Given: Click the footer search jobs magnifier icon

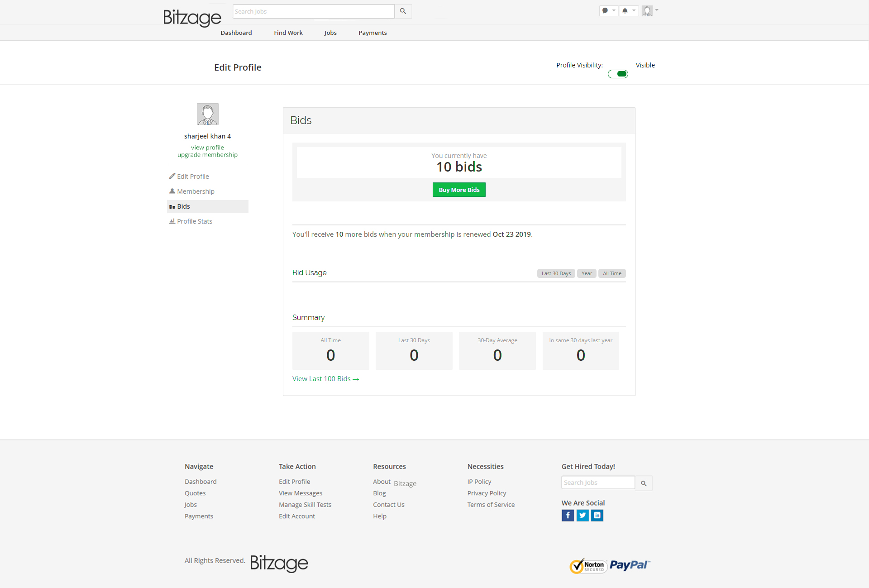Looking at the screenshot, I should [643, 483].
